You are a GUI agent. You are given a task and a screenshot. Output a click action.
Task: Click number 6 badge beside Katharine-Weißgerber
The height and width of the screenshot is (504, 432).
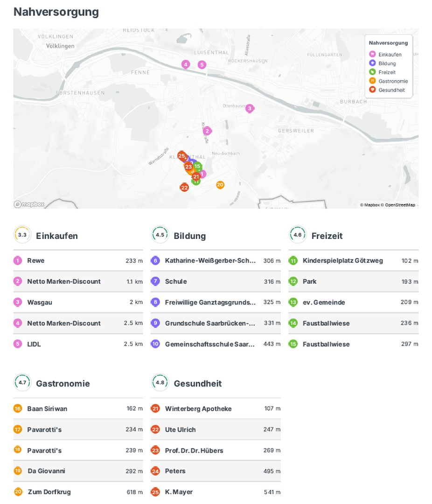[x=155, y=260]
